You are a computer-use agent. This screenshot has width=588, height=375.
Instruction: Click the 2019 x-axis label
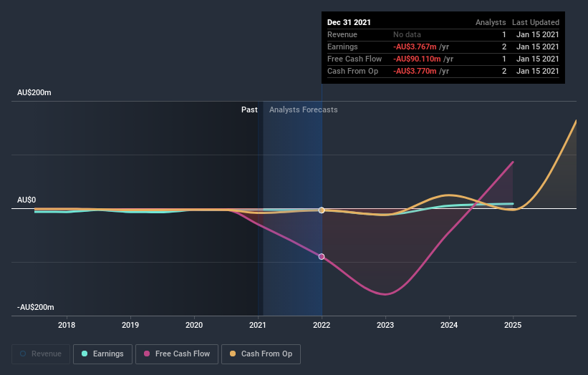[x=130, y=325]
